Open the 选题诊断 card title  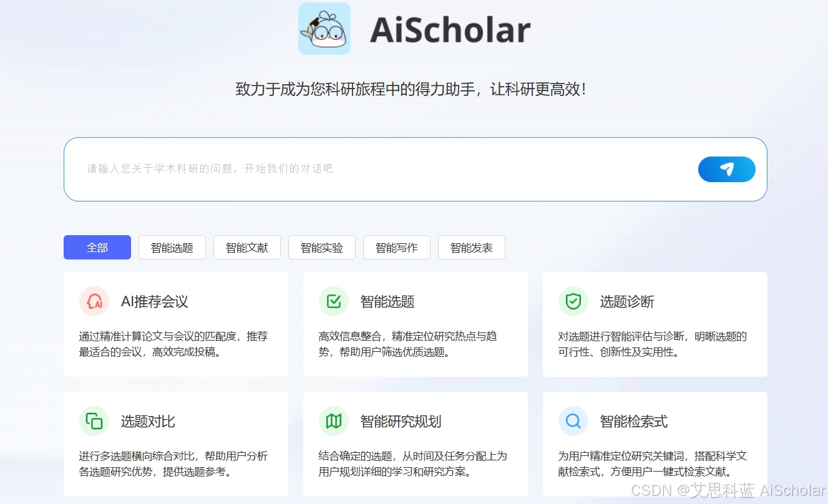click(627, 302)
